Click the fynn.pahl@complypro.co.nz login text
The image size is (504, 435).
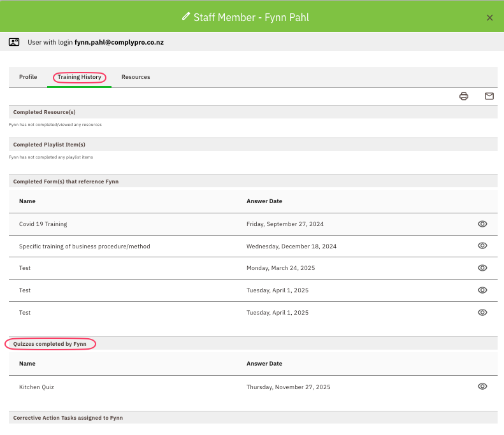(x=119, y=43)
